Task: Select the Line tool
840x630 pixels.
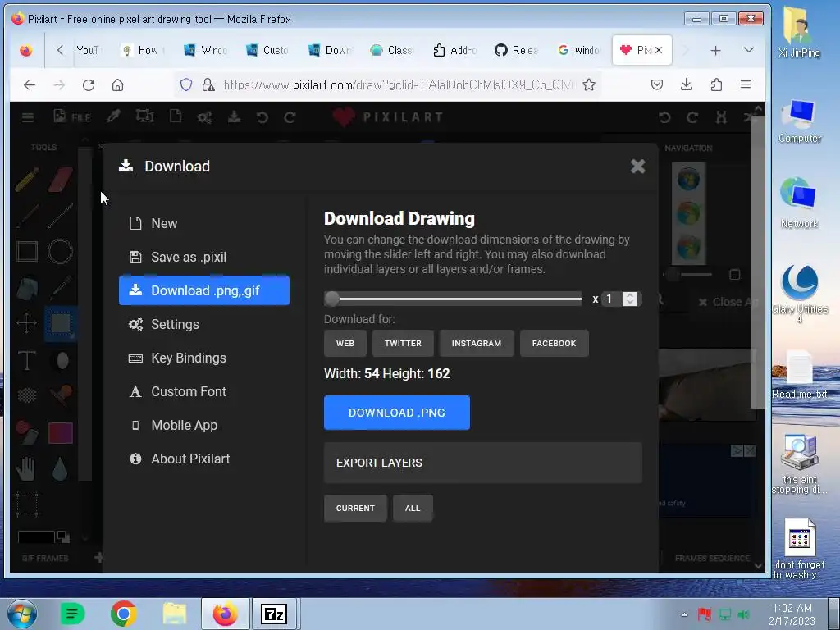Action: click(x=60, y=216)
